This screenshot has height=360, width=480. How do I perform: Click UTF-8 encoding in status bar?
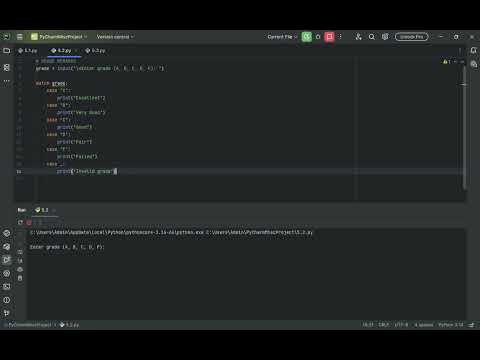pos(401,325)
